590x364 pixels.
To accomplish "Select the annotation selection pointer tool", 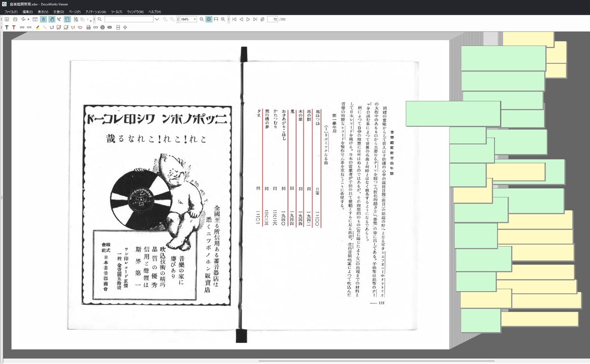I will 59,19.
